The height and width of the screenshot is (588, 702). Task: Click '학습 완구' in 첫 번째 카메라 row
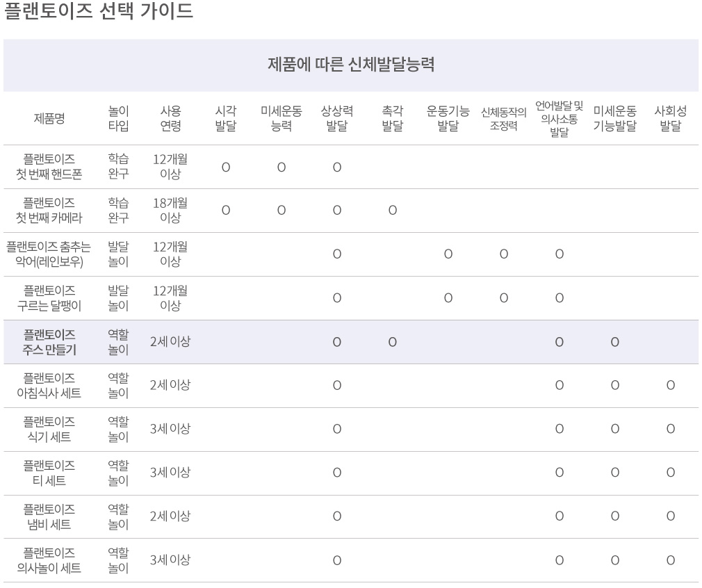pos(119,210)
